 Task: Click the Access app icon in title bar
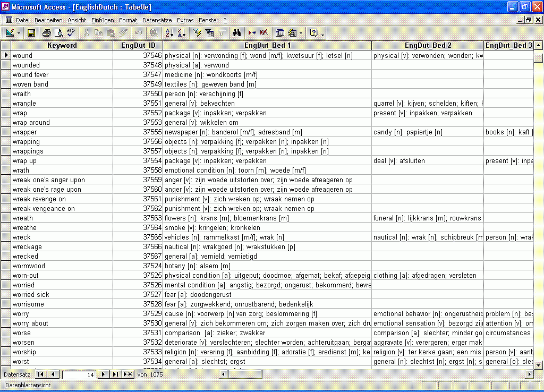[5, 6]
